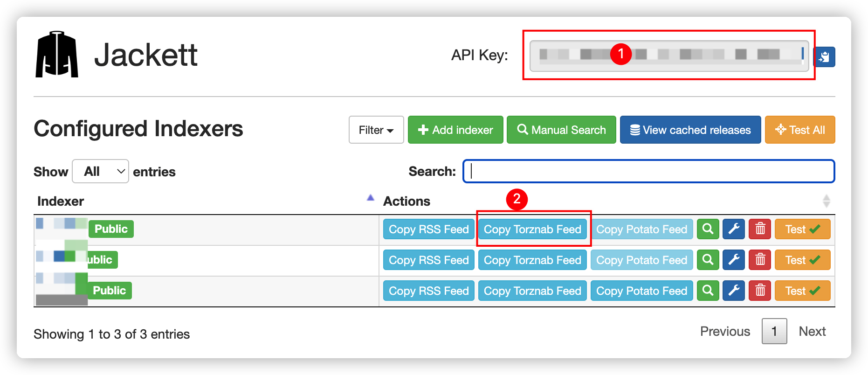This screenshot has width=868, height=375.
Task: Click the search magnifier icon on the third indexer
Action: tap(708, 291)
